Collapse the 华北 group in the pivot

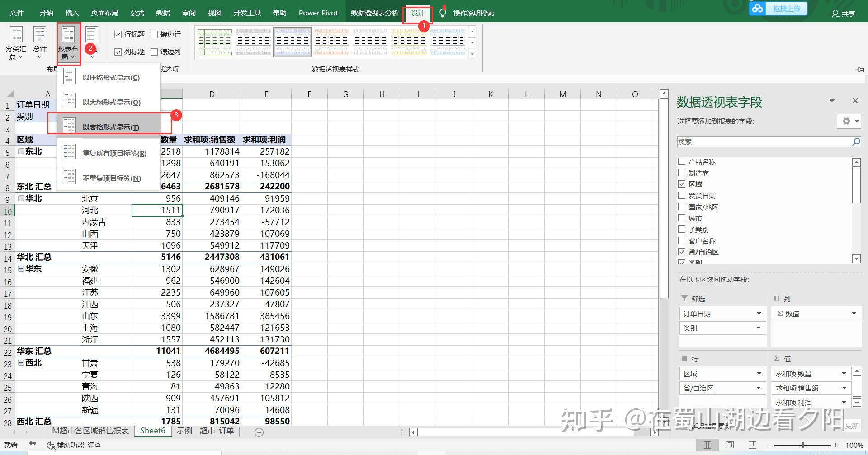click(x=21, y=198)
